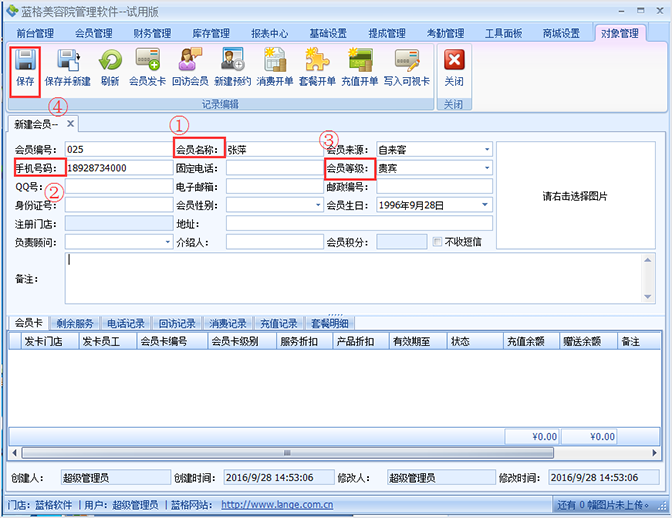
Task: Open the 消费开单 billing tool
Action: point(275,69)
